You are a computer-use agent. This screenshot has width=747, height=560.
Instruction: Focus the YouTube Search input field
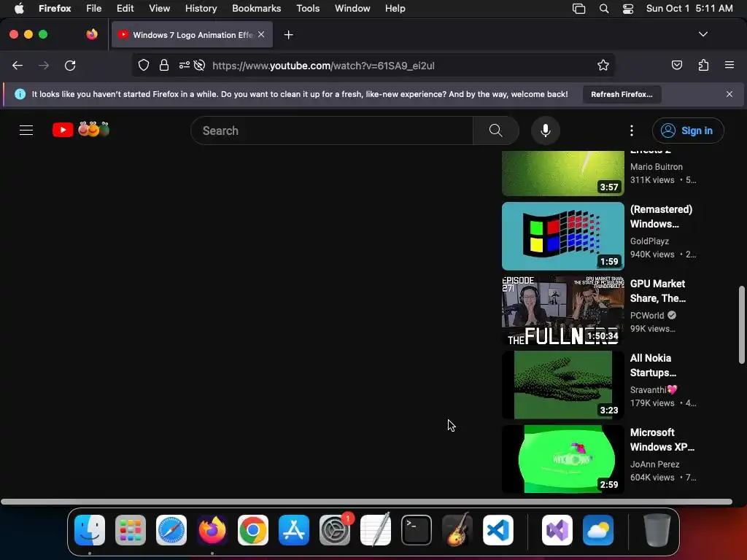(332, 131)
